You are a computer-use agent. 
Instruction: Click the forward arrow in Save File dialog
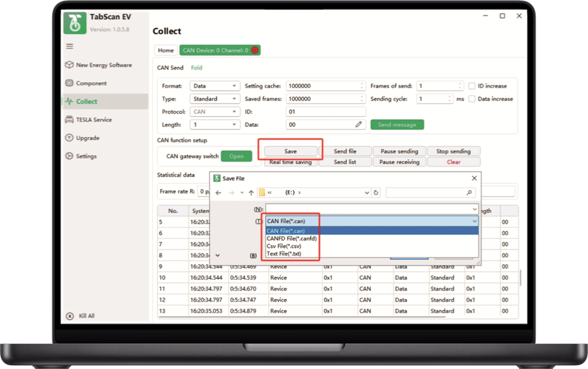(x=232, y=192)
